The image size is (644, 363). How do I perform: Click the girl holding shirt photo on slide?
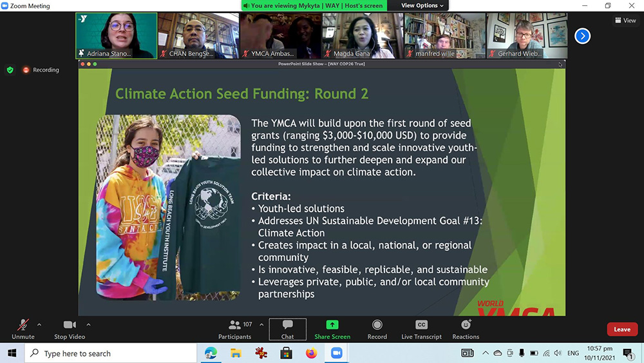coord(168,207)
